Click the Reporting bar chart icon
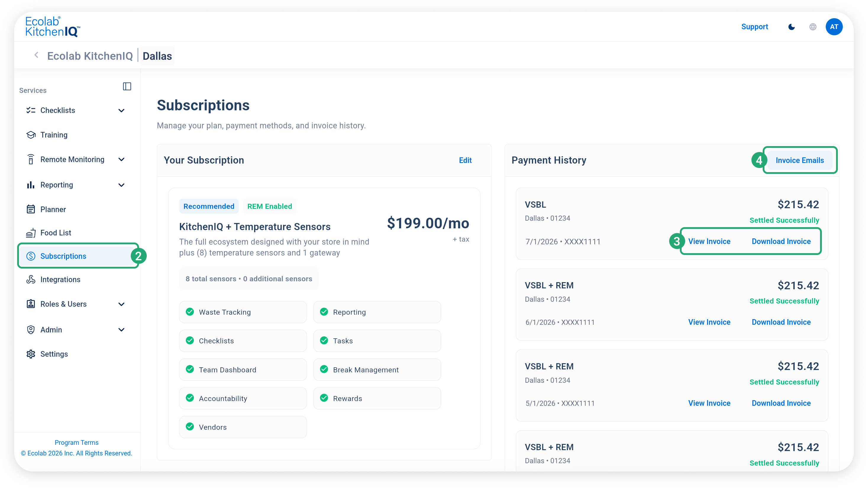868x488 pixels. (31, 185)
